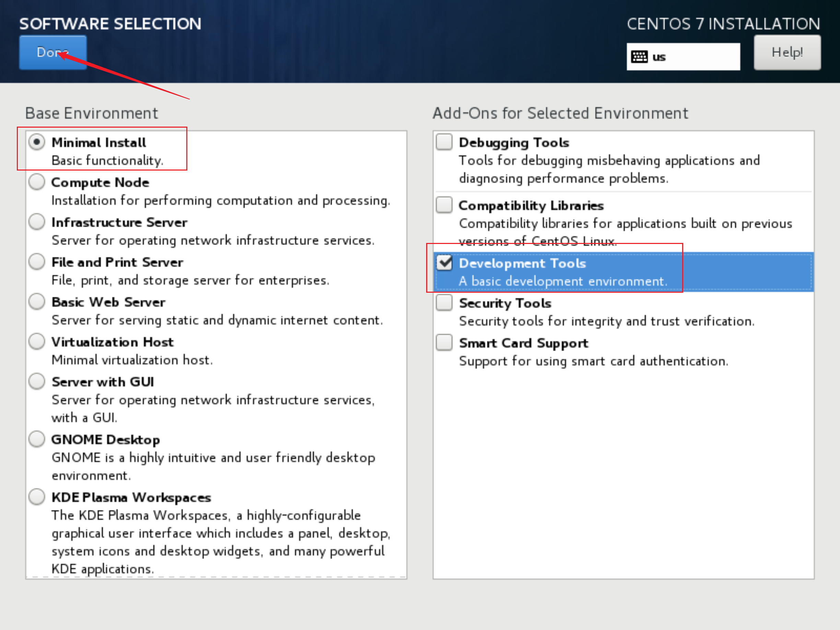The image size is (840, 630).
Task: Click the 'Compatibility Libraries' label text
Action: click(531, 206)
